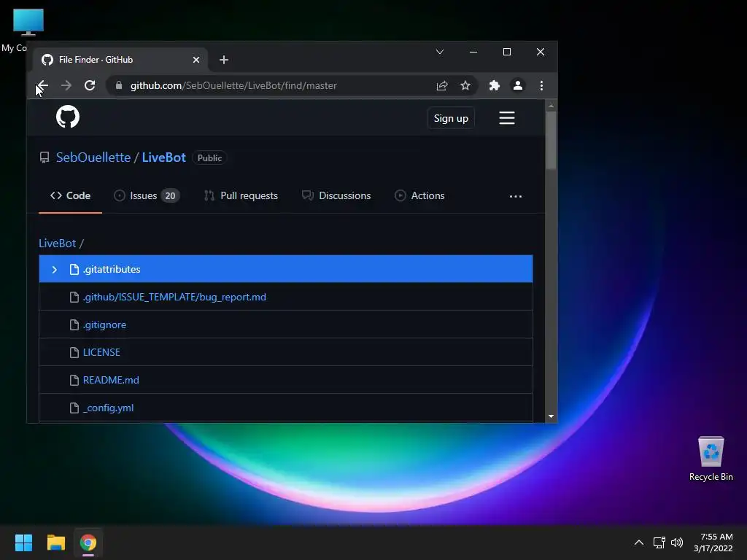Viewport: 747px width, 560px height.
Task: Close the File Finder GitHub tab
Action: [196, 60]
